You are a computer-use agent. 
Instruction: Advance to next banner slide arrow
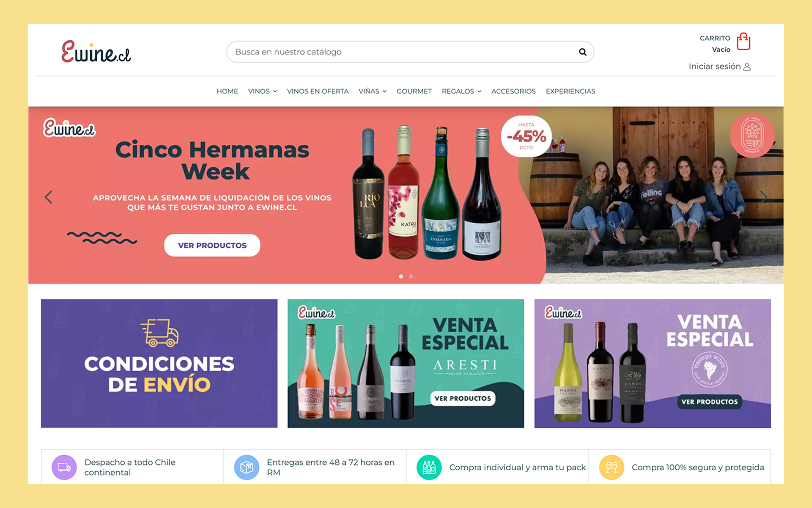coord(763,197)
